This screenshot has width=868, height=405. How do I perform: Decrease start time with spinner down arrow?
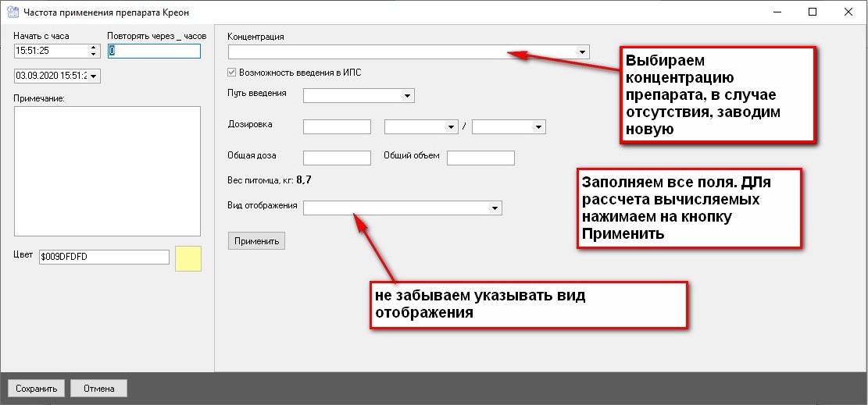pos(95,55)
